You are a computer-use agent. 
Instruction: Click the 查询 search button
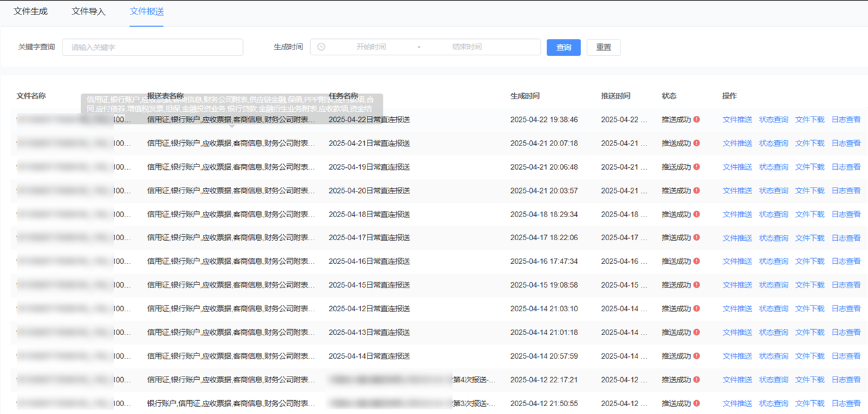[x=564, y=47]
